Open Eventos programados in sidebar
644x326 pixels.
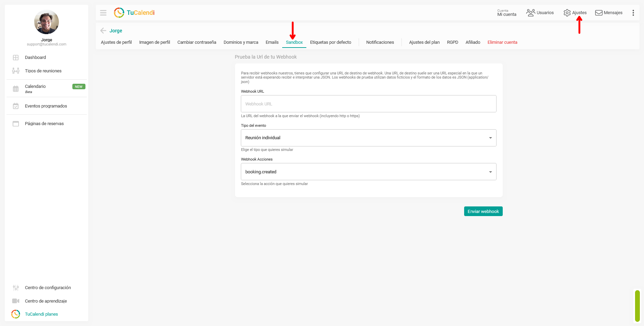[47, 106]
